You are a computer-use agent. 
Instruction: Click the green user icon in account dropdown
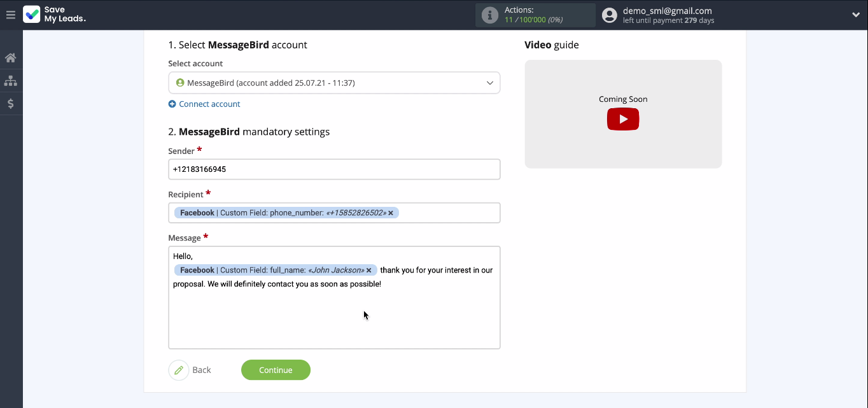pos(180,83)
